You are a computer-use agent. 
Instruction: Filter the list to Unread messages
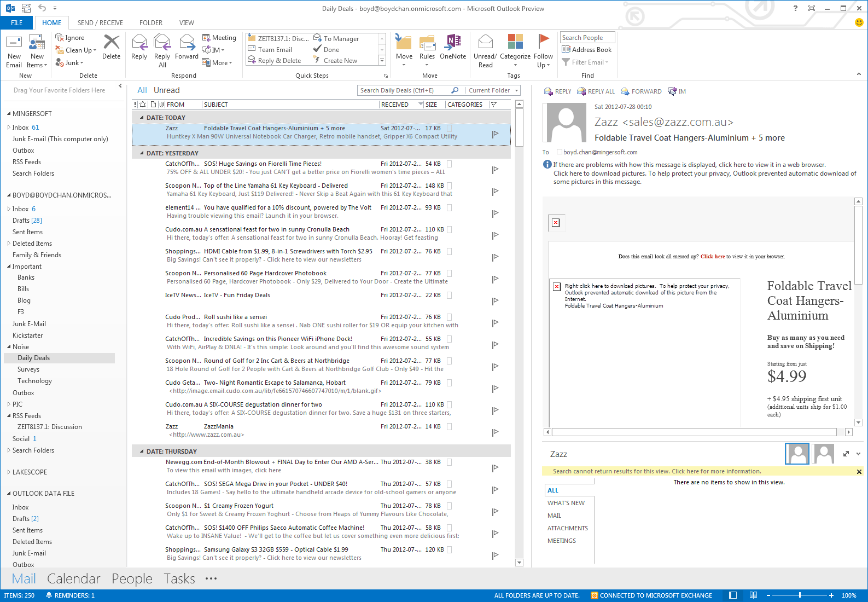(167, 90)
